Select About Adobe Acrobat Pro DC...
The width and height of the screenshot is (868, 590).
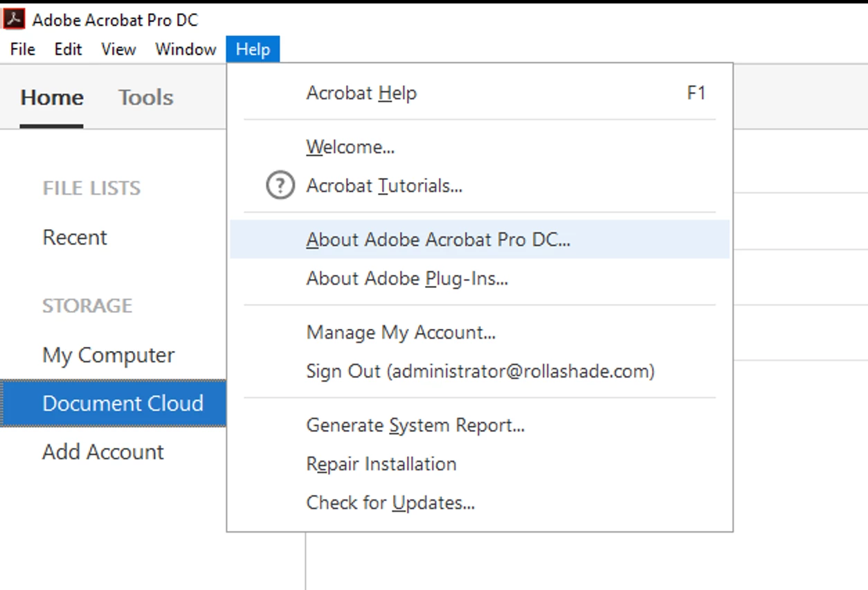tap(480, 240)
